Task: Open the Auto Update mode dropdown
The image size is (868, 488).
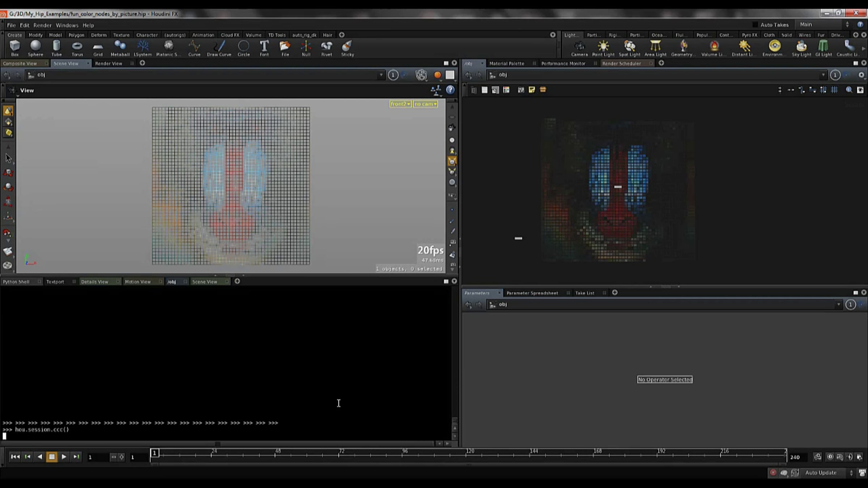Action: pos(829,473)
